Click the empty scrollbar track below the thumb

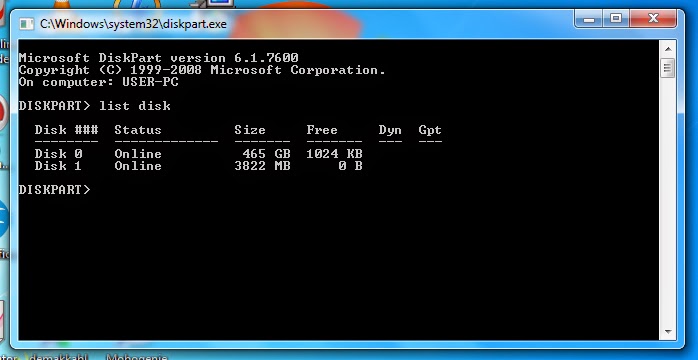668,200
